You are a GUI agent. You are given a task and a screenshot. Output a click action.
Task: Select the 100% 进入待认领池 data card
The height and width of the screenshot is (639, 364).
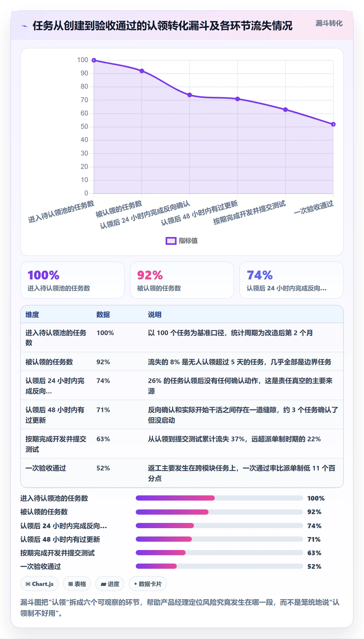tap(73, 280)
